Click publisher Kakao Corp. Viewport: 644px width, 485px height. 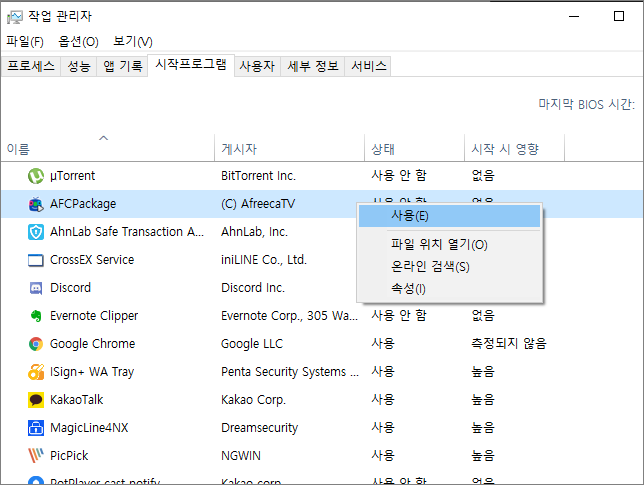(x=253, y=400)
